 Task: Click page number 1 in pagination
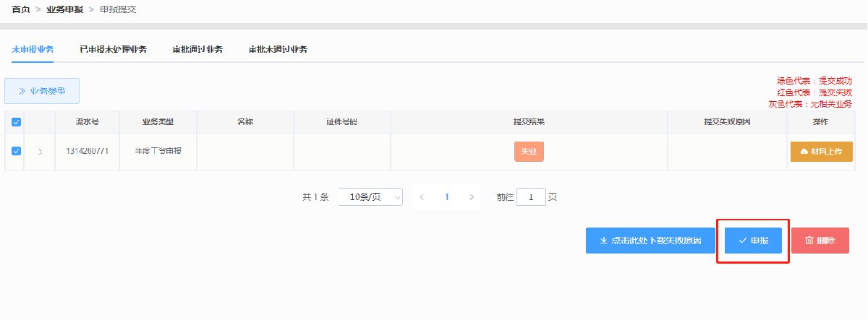[447, 196]
